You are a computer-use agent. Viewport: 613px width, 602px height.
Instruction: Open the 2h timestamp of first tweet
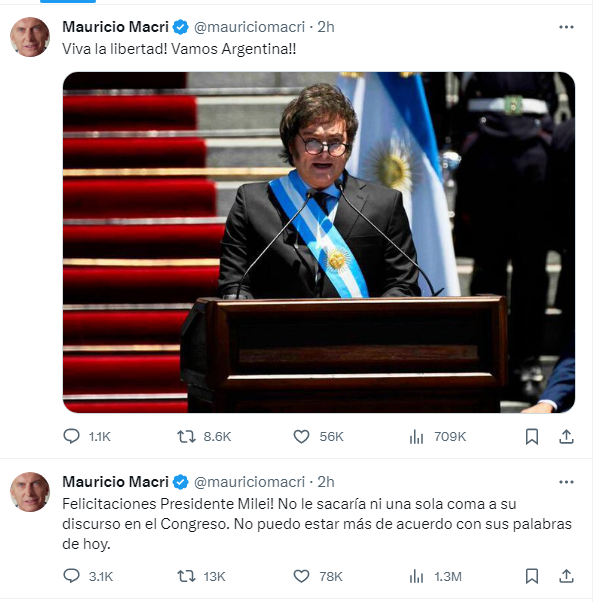pyautogui.click(x=326, y=27)
